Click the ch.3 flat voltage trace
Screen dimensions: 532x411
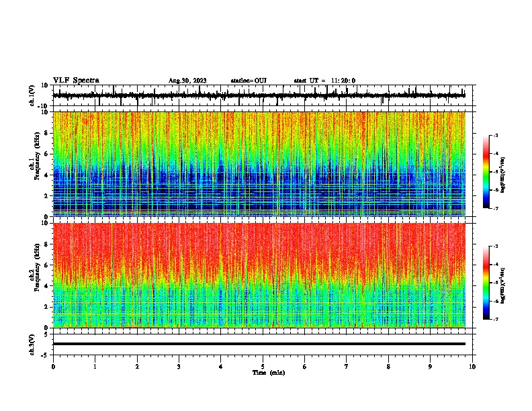click(x=259, y=344)
